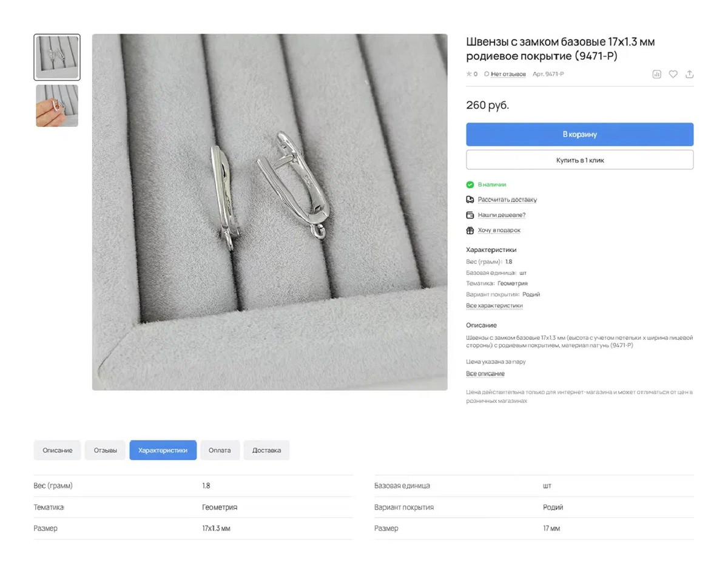Click the green in-stock checkmark icon

click(x=470, y=184)
